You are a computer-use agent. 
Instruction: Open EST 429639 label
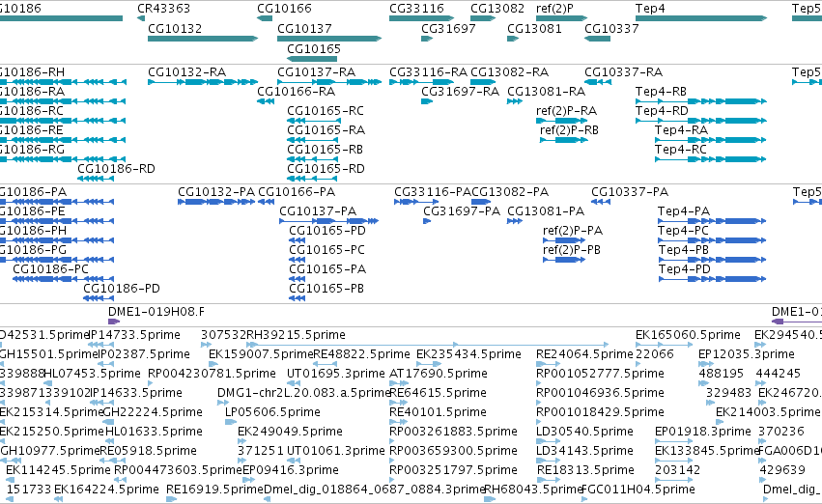(x=782, y=469)
